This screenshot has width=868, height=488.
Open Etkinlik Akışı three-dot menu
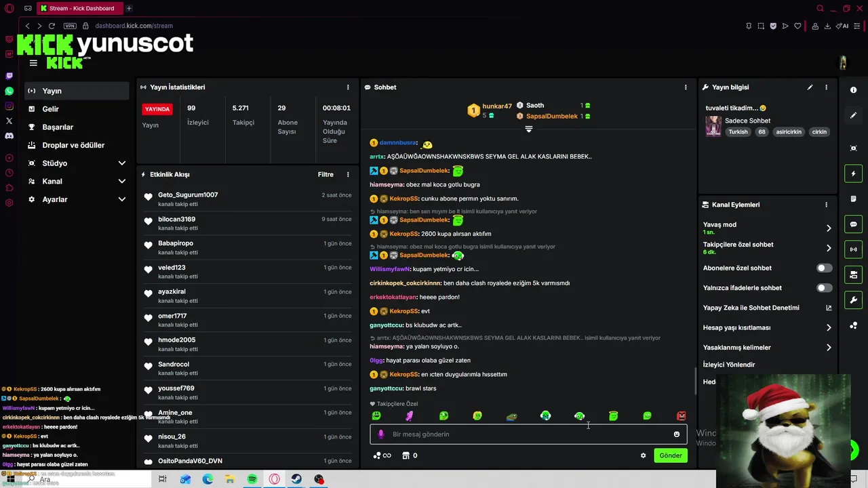click(348, 174)
